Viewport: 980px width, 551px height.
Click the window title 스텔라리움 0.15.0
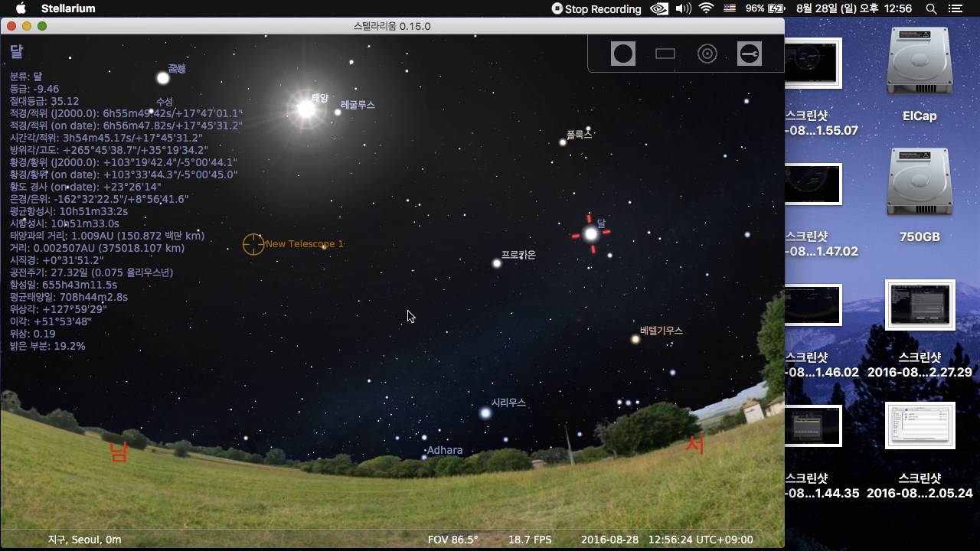click(x=392, y=26)
